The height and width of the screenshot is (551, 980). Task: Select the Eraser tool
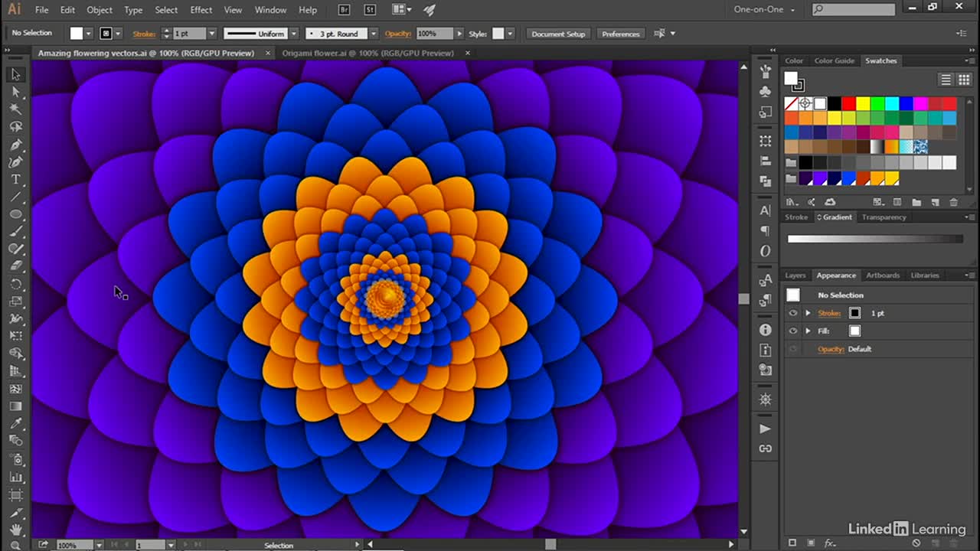point(16,266)
